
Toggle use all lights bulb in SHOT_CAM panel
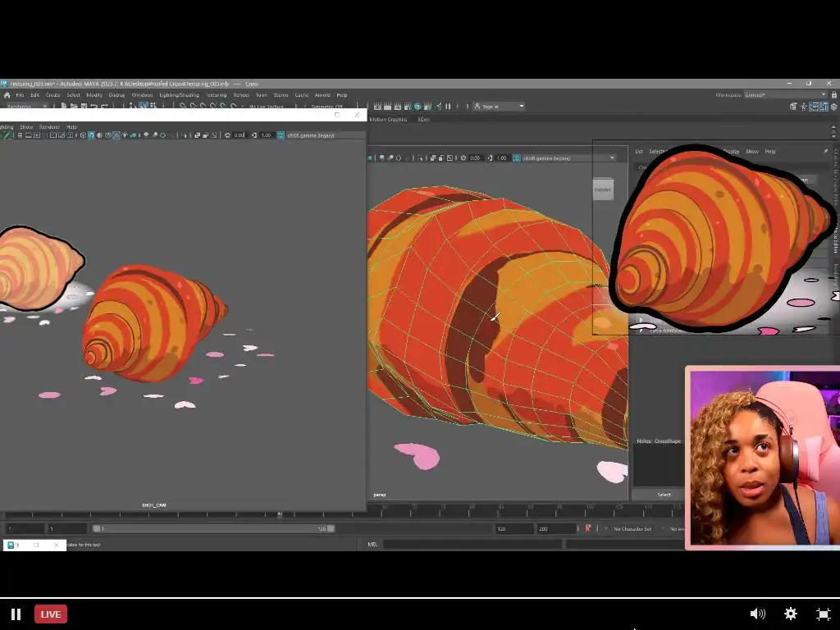(125, 135)
